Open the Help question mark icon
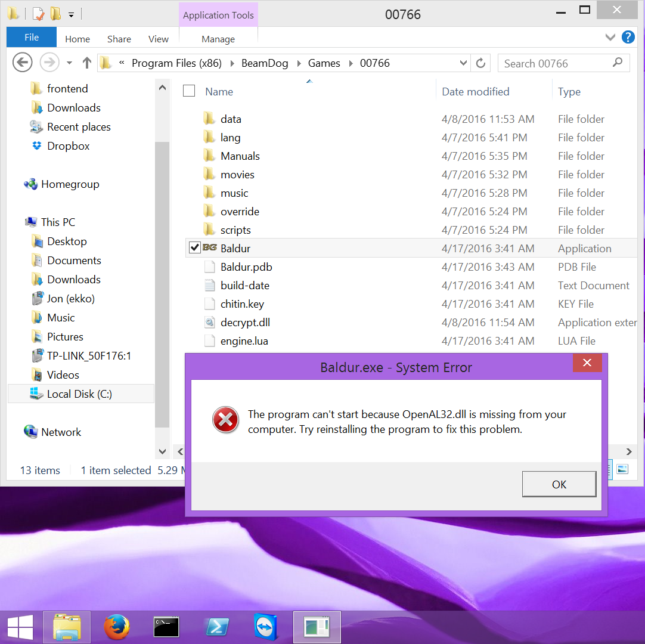645x644 pixels. click(x=628, y=37)
